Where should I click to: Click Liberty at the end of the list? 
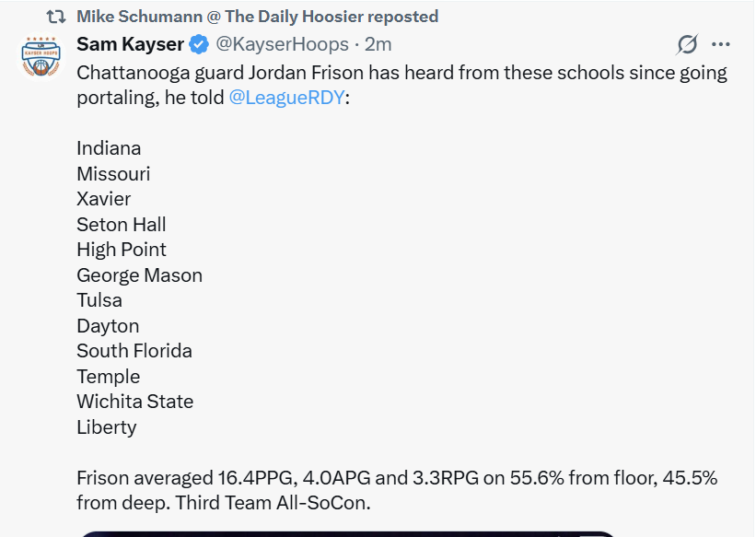point(106,427)
